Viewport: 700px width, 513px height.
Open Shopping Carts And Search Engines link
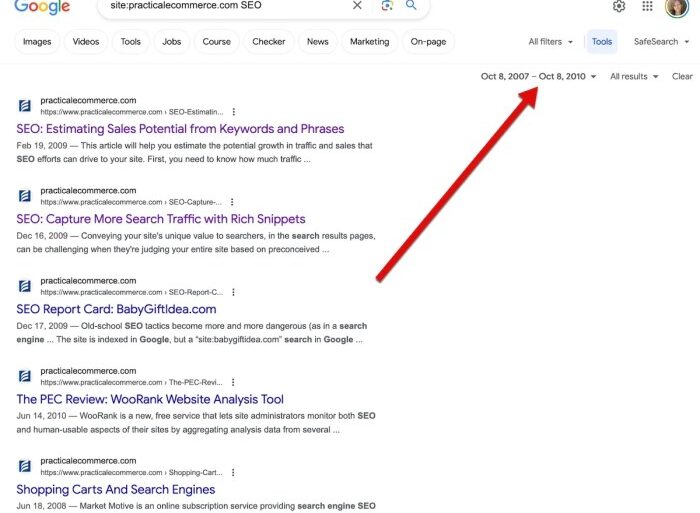116,490
